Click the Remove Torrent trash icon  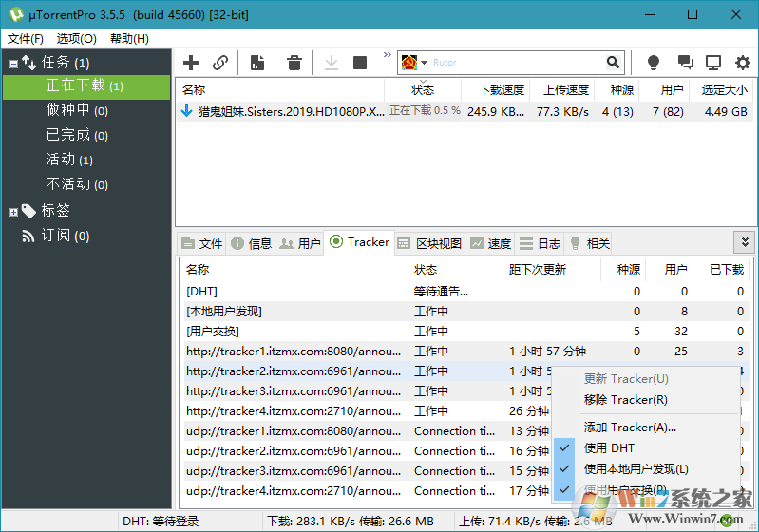294,63
